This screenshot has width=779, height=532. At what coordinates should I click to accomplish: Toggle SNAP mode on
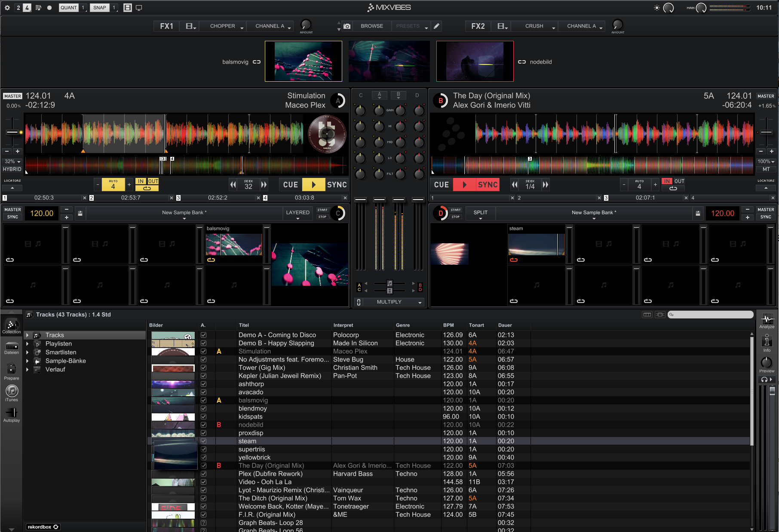[99, 7]
